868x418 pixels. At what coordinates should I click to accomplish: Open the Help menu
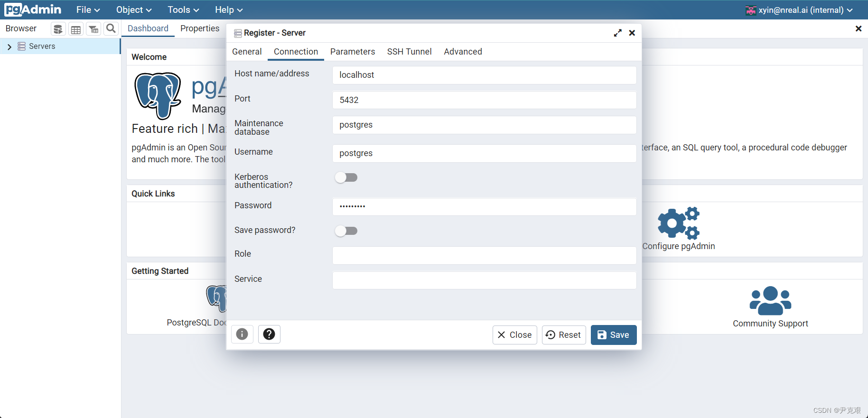coord(229,9)
